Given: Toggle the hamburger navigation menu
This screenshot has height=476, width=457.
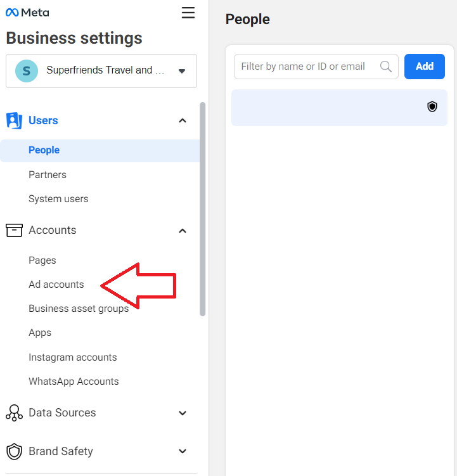Looking at the screenshot, I should tap(188, 13).
